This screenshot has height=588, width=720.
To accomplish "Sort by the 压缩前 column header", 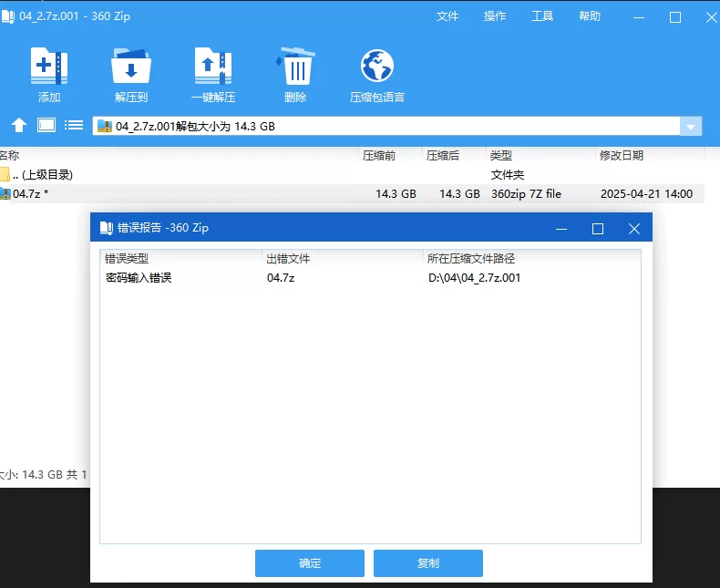I will (379, 156).
